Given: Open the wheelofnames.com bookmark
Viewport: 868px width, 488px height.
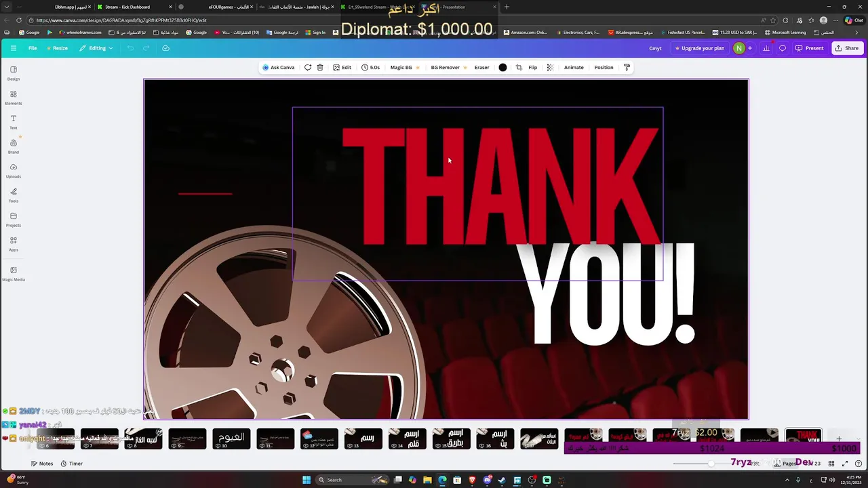Looking at the screenshot, I should [80, 32].
